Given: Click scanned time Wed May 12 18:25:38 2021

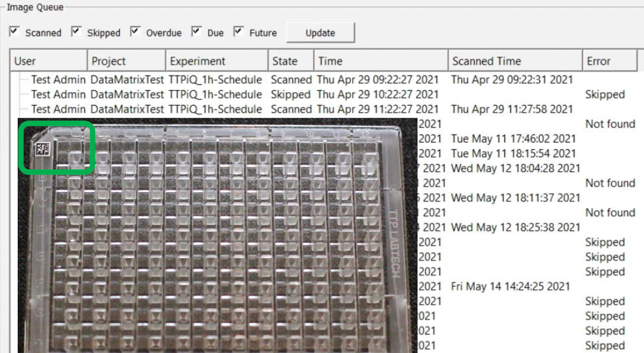Looking at the screenshot, I should tap(515, 227).
